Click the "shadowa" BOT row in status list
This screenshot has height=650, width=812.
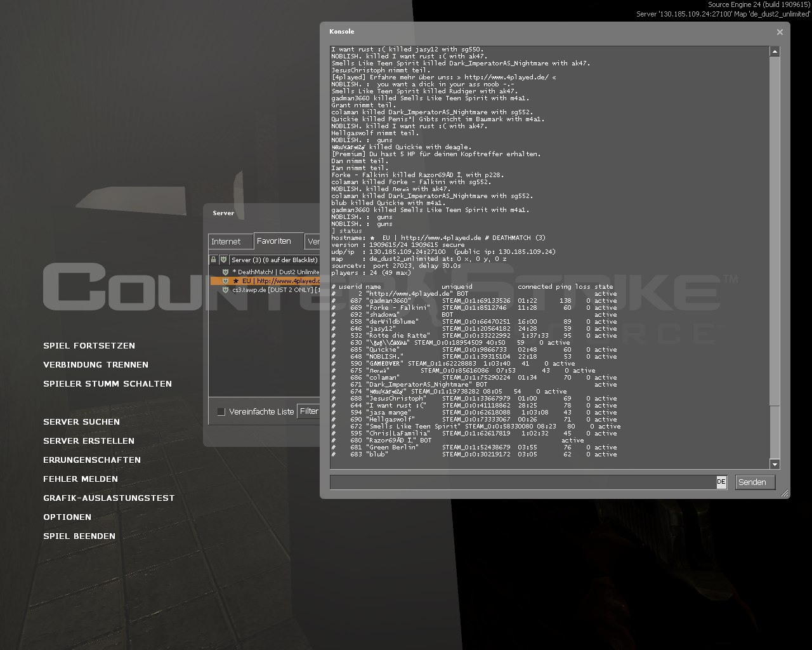click(x=474, y=315)
